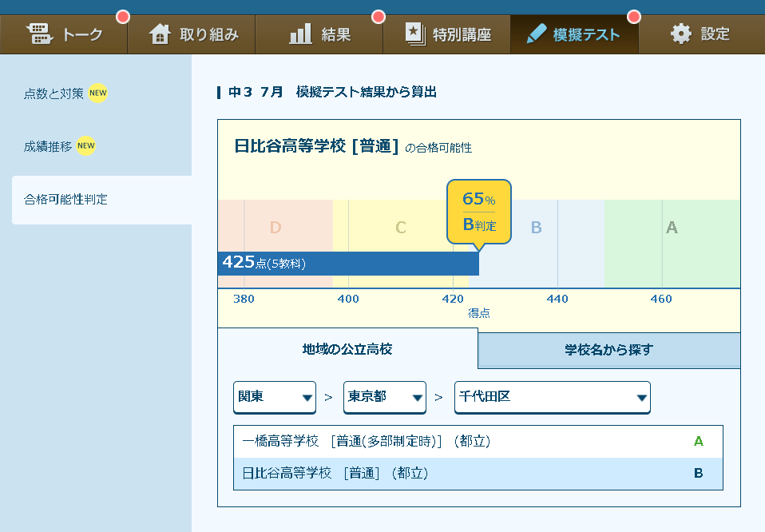Click the 380 axis label
Viewport: 765px width, 532px height.
(244, 299)
